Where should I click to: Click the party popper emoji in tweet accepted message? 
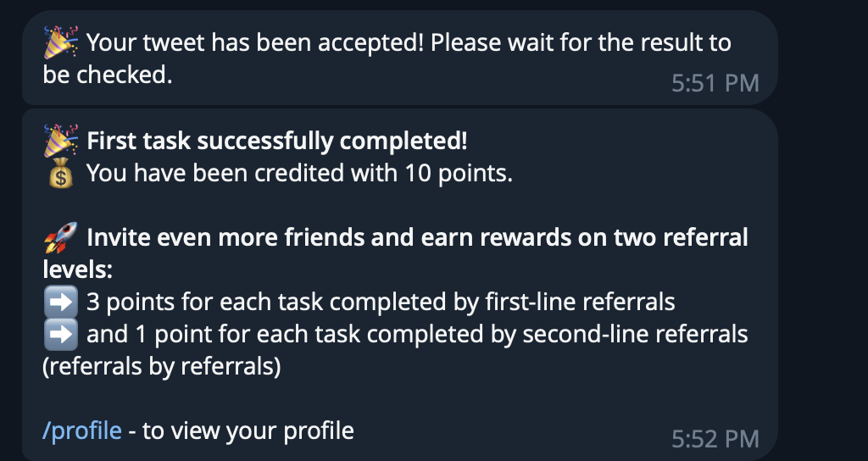tap(60, 42)
